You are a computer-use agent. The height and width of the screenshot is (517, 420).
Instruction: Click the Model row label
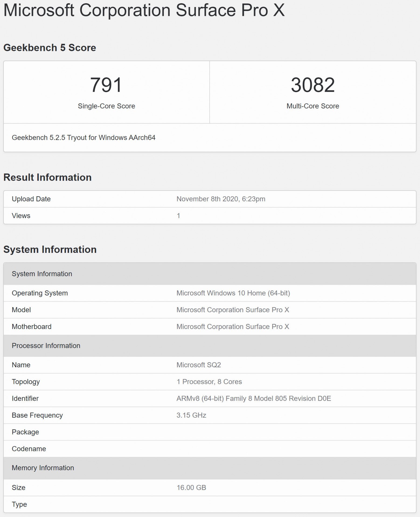pyautogui.click(x=21, y=310)
